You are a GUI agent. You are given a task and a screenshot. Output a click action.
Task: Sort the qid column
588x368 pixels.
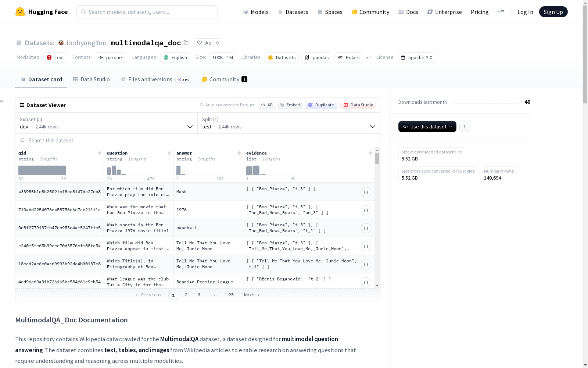[x=100, y=153]
